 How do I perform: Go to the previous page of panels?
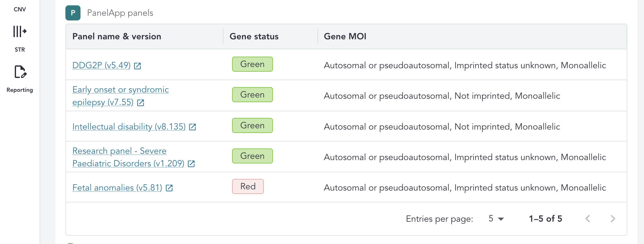587,219
